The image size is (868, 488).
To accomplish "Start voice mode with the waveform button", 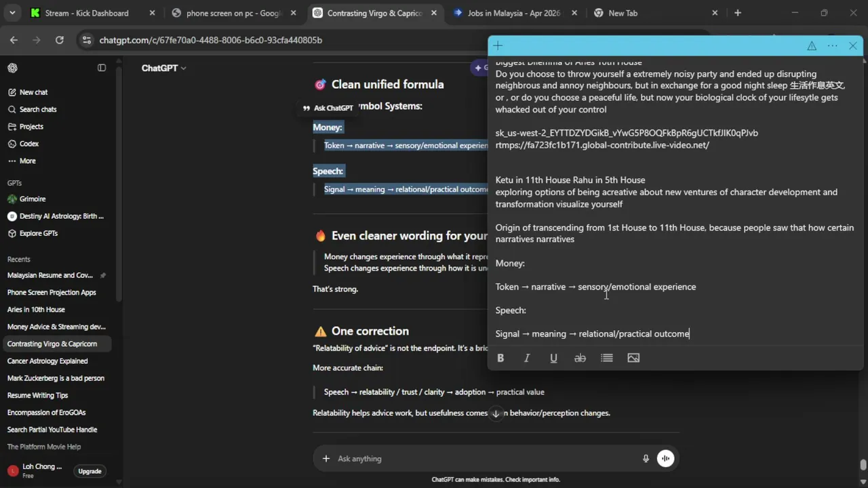I will (666, 459).
